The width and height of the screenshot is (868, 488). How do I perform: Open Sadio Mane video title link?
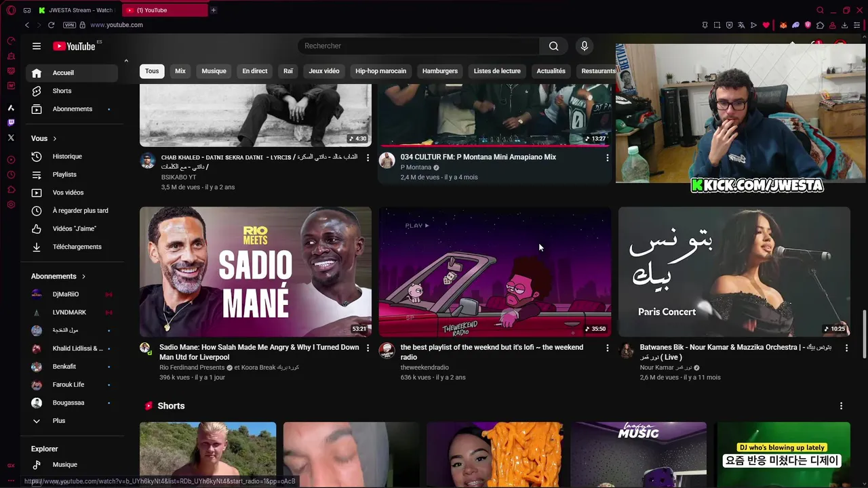[x=259, y=352]
